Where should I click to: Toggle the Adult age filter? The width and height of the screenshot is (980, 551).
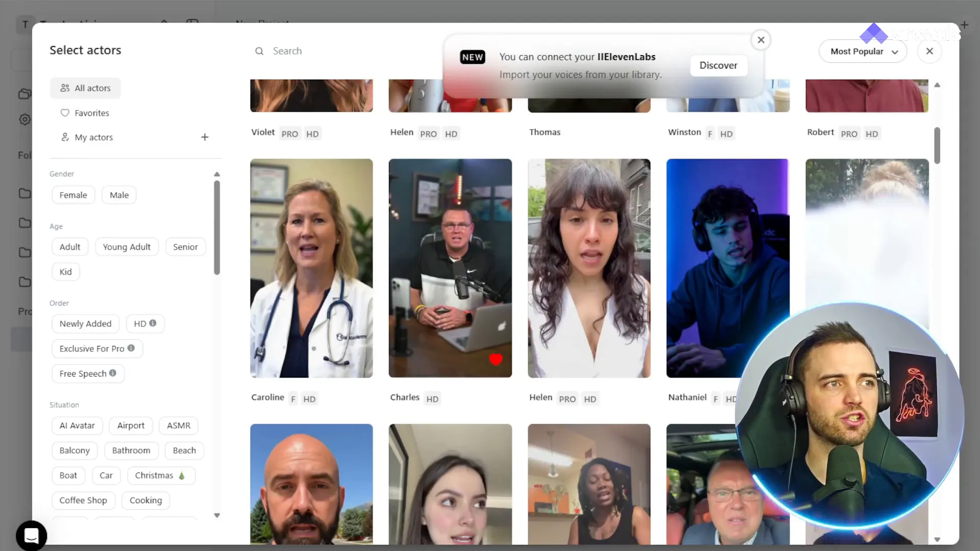click(x=70, y=247)
